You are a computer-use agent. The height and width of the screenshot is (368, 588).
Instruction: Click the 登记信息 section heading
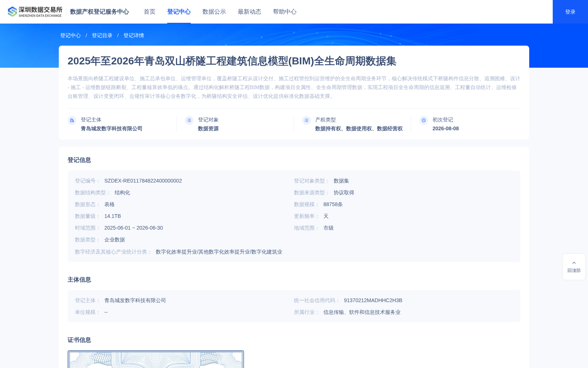(79, 160)
